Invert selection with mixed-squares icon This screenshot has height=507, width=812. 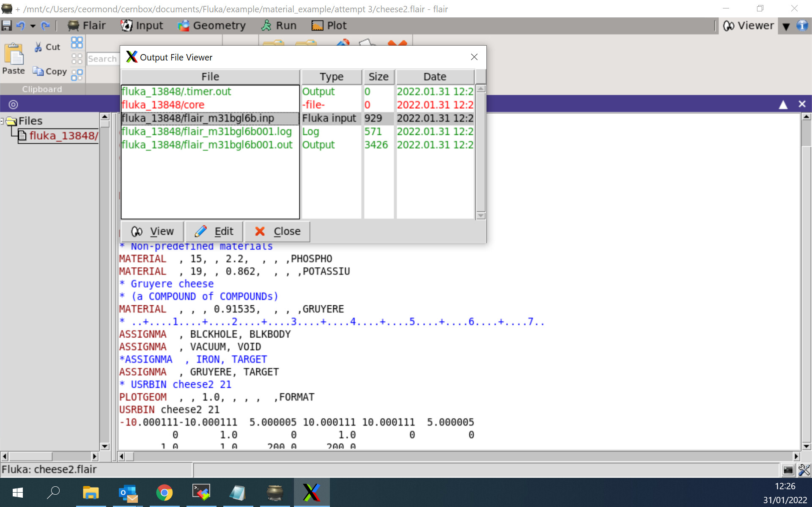point(77,75)
